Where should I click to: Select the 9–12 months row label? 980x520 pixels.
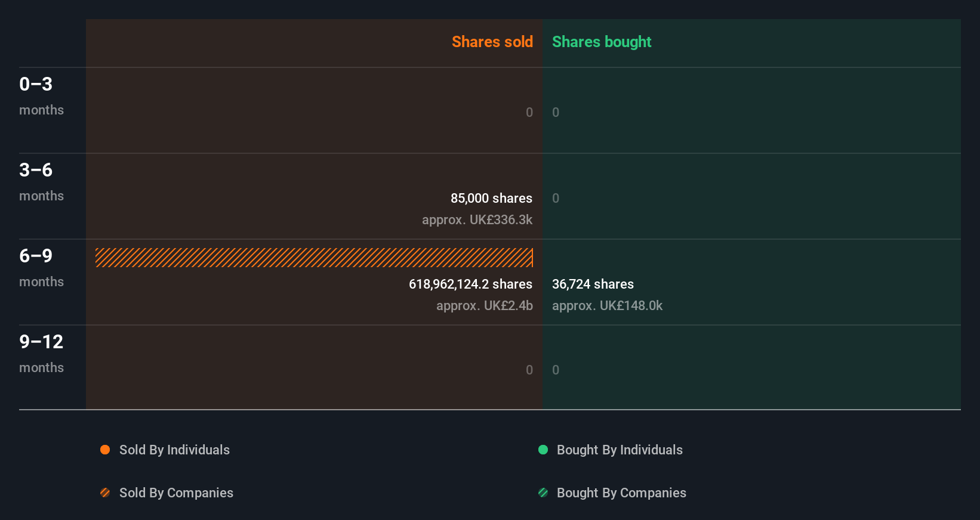click(x=41, y=354)
